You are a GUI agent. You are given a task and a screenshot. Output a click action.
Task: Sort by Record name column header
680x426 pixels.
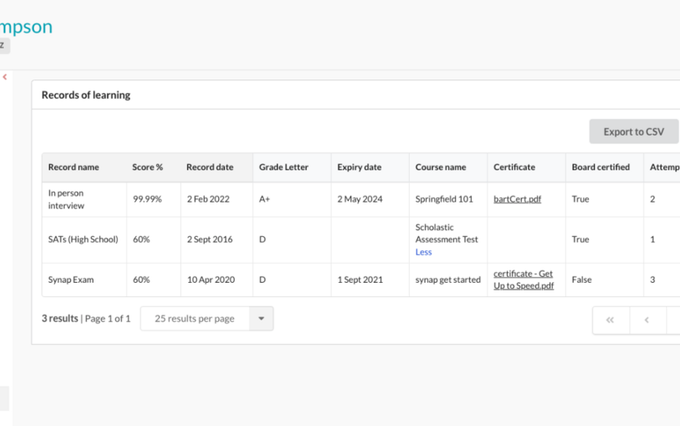tap(73, 167)
